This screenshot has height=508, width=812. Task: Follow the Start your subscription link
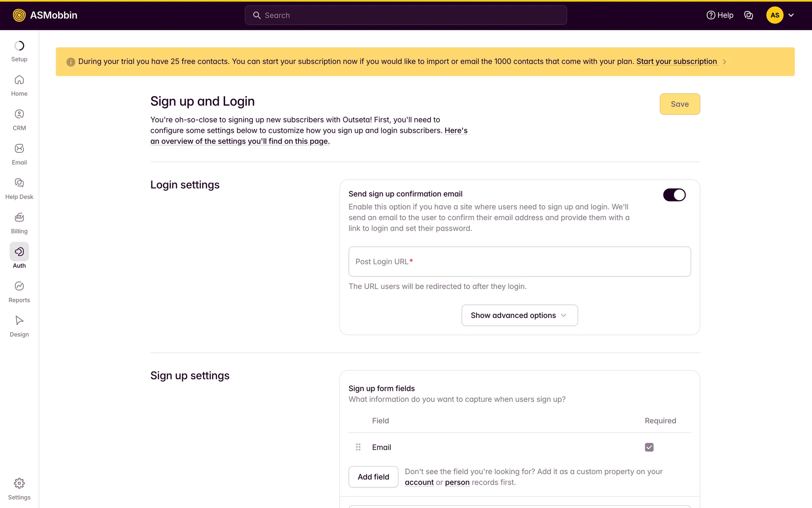[x=676, y=61]
